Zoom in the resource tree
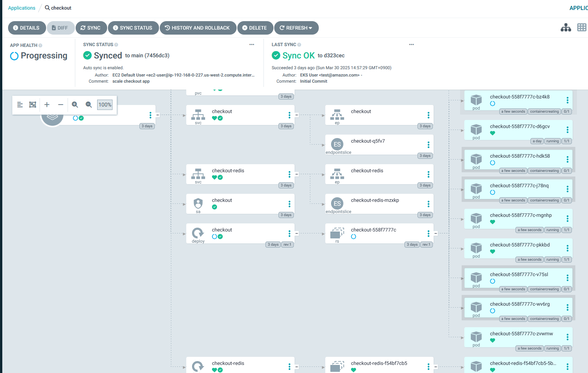This screenshot has width=588, height=373. (75, 105)
